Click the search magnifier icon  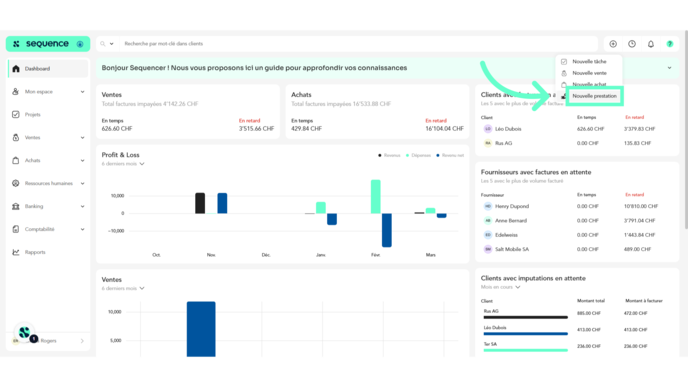(x=103, y=44)
